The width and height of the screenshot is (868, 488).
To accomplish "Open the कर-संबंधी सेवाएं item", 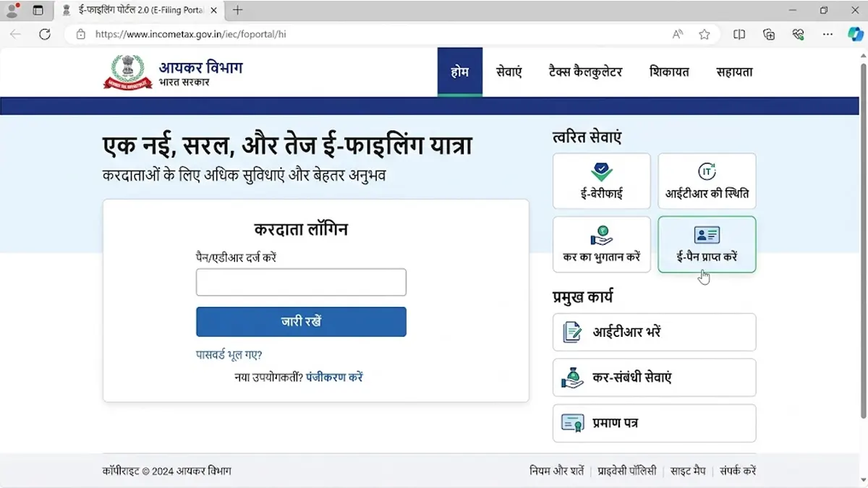I will pyautogui.click(x=655, y=377).
